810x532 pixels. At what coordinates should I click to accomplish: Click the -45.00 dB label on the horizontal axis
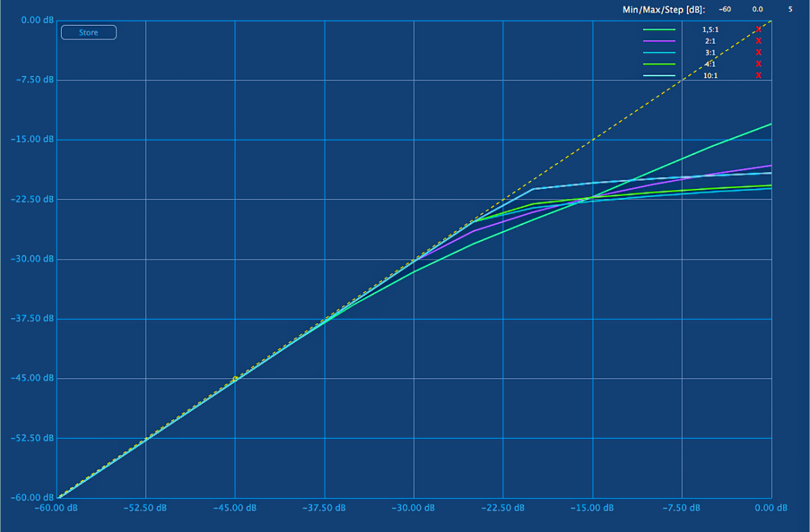click(235, 508)
